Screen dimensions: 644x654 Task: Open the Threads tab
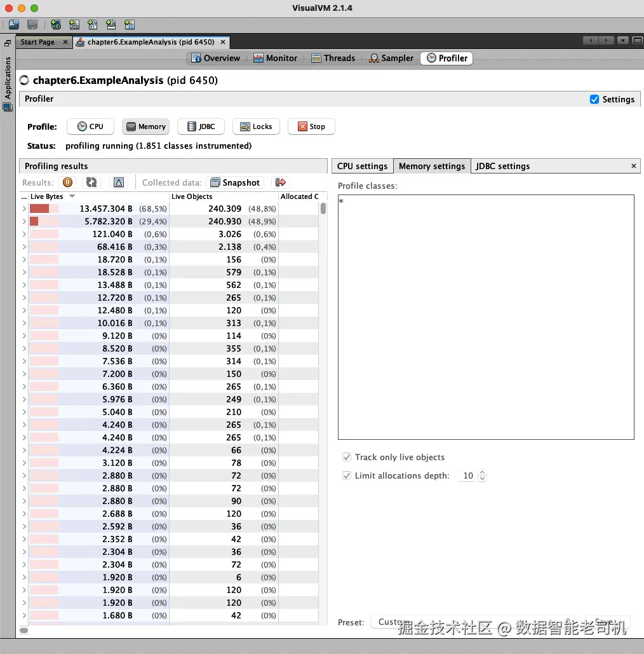[333, 58]
